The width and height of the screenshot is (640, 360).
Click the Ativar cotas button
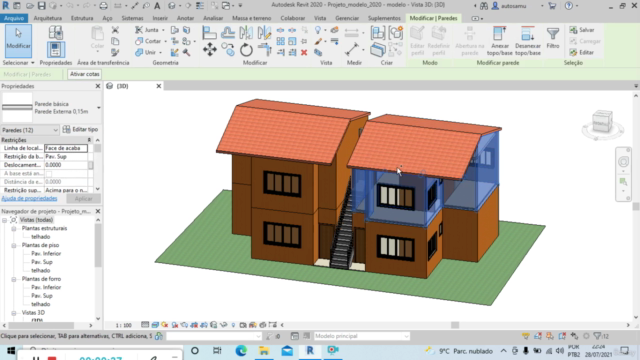coord(84,74)
